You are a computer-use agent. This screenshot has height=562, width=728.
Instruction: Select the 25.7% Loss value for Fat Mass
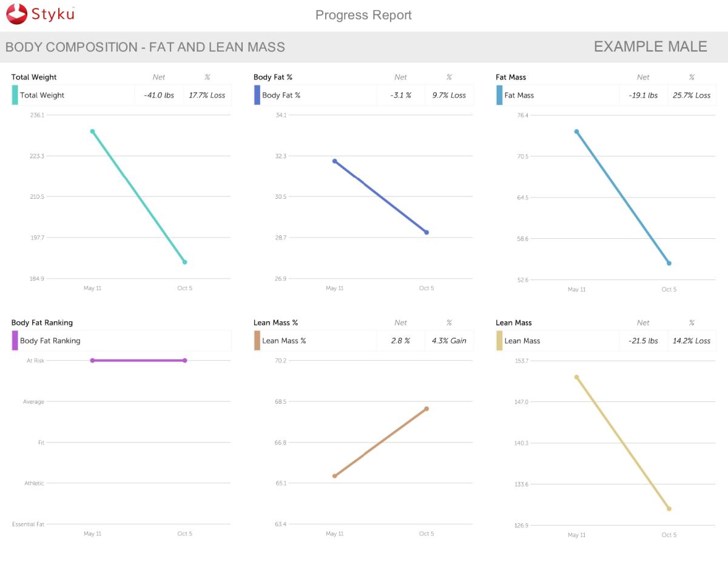click(692, 95)
